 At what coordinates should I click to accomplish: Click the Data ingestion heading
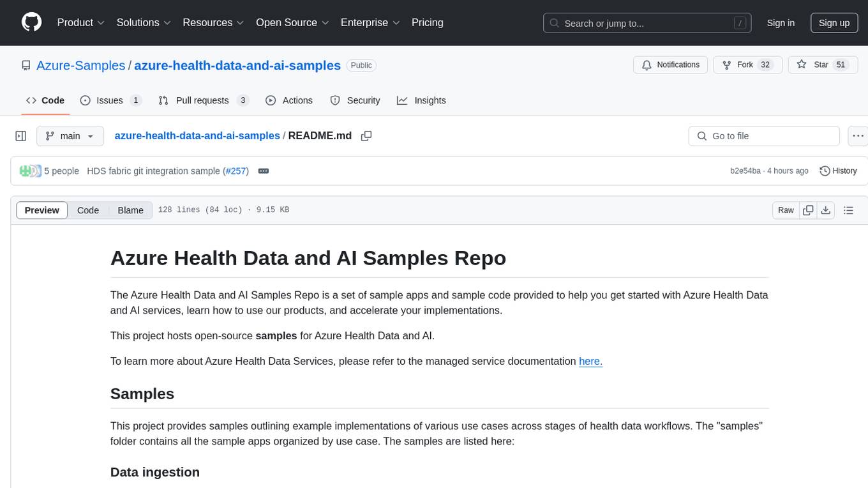coord(155,472)
